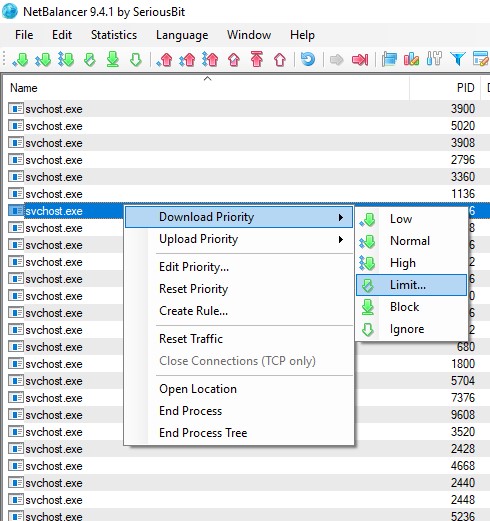Open the traffic chart toolbar icon

[411, 60]
